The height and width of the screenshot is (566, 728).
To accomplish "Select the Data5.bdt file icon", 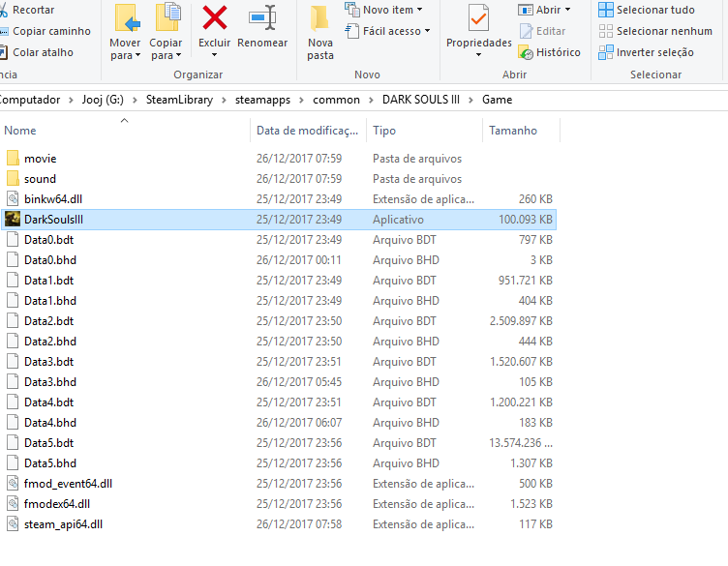I will point(13,443).
